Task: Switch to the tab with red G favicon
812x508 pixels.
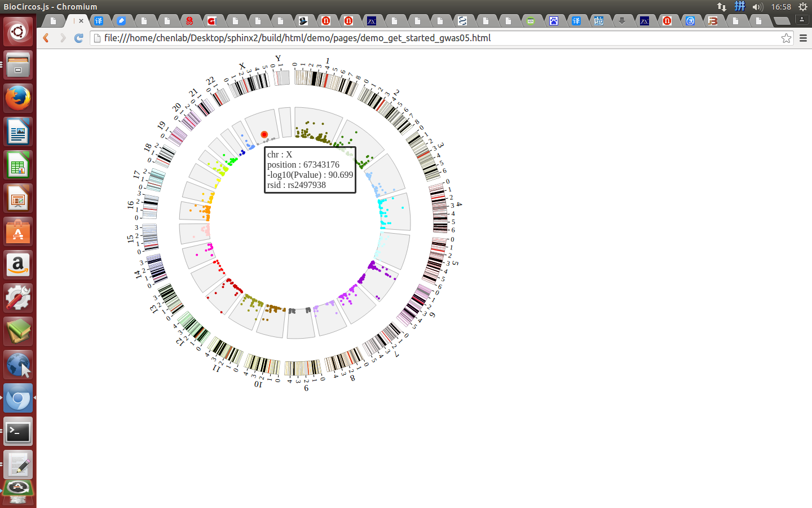Action: [x=212, y=21]
